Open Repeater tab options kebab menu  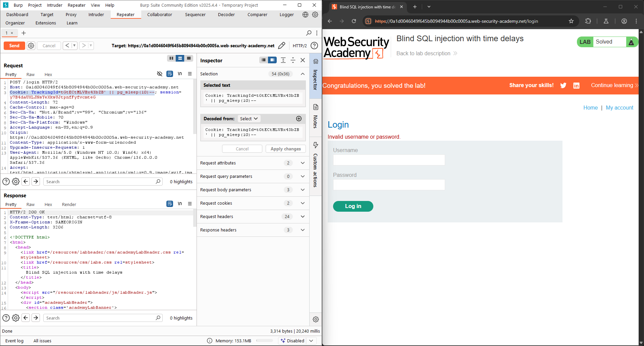click(317, 33)
